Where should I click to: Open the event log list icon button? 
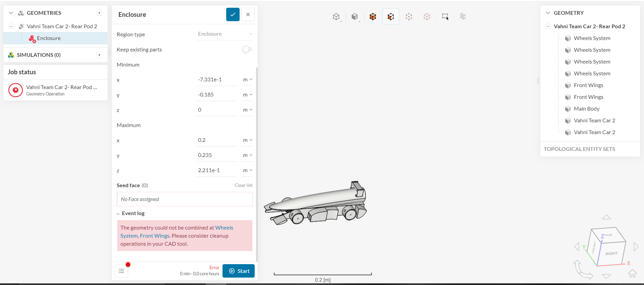(121, 271)
